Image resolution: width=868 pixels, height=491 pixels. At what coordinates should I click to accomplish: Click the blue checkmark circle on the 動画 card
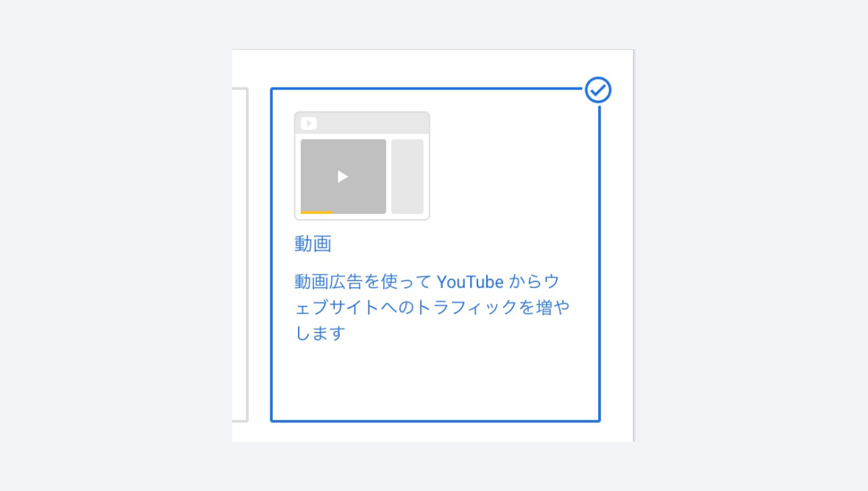(598, 90)
